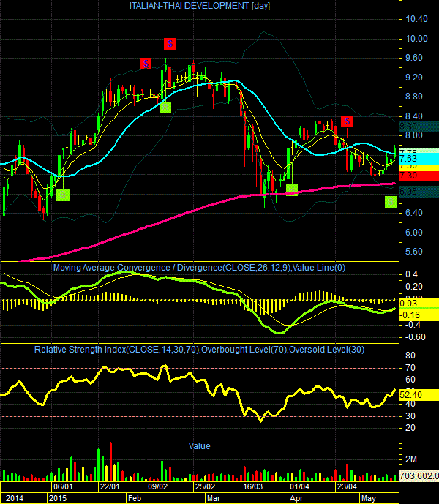Select the 2014 year label

click(x=15, y=498)
